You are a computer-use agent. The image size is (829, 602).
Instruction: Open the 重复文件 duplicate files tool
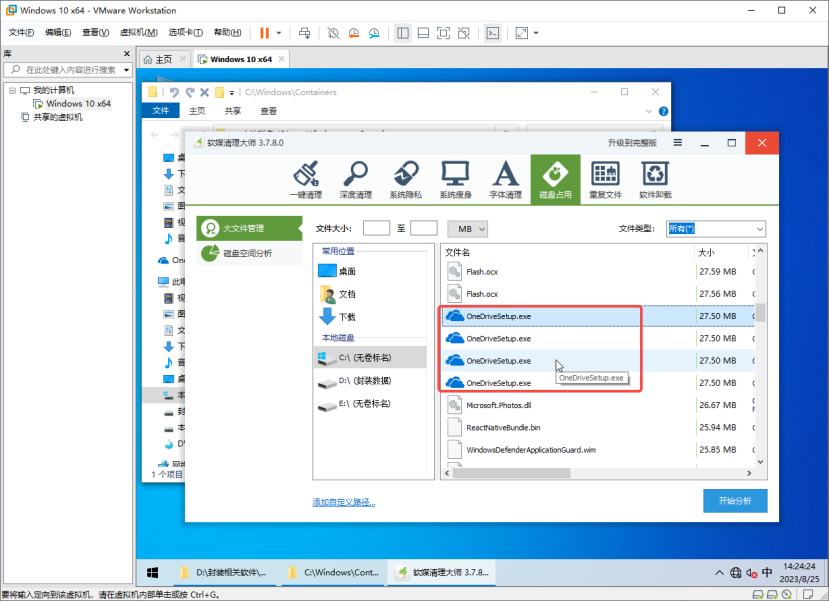605,180
